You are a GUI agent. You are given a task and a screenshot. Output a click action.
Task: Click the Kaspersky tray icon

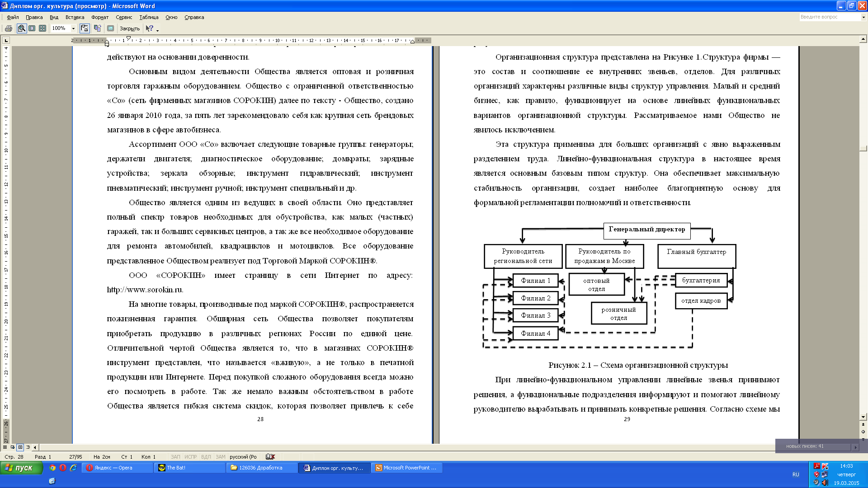coord(825,466)
